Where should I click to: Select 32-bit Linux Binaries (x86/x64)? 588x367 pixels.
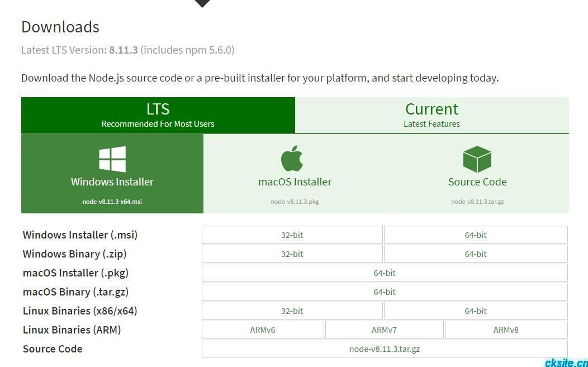click(x=292, y=311)
